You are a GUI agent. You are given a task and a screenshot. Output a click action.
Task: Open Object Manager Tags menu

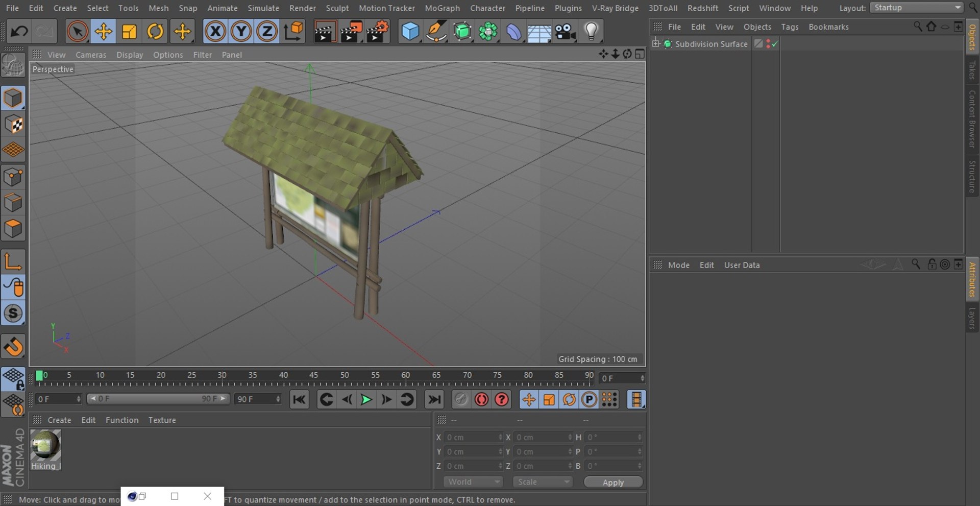[x=790, y=27]
